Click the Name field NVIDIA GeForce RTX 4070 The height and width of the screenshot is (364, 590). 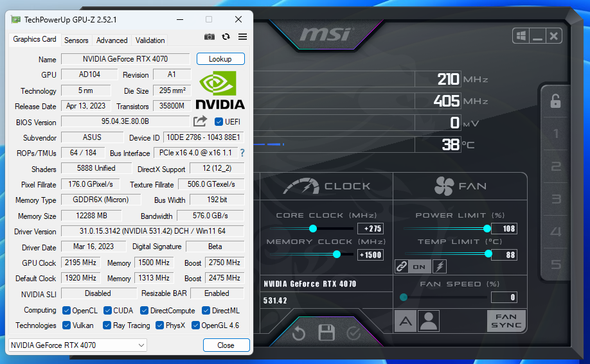click(x=125, y=59)
